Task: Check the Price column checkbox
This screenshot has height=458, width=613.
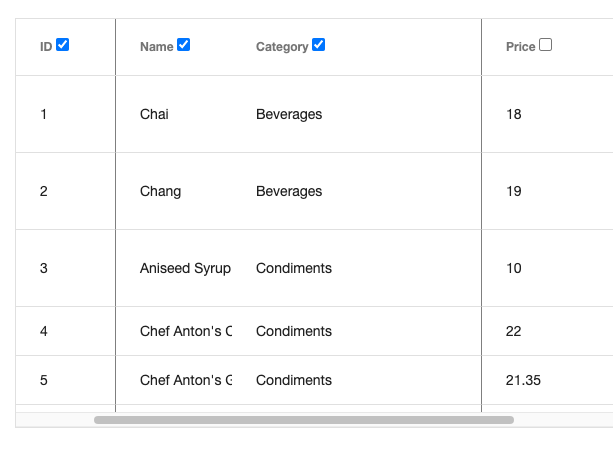Action: (x=545, y=45)
